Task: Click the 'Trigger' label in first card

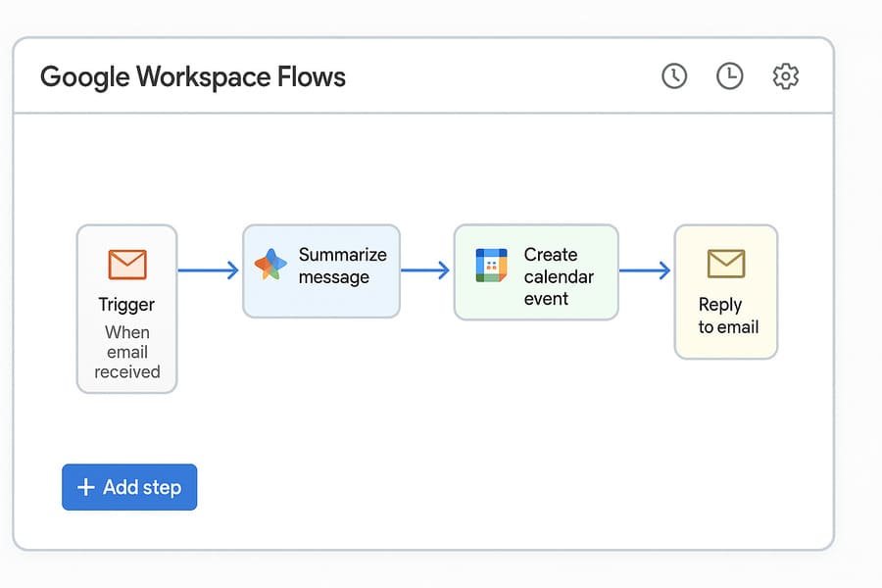Action: pyautogui.click(x=126, y=305)
